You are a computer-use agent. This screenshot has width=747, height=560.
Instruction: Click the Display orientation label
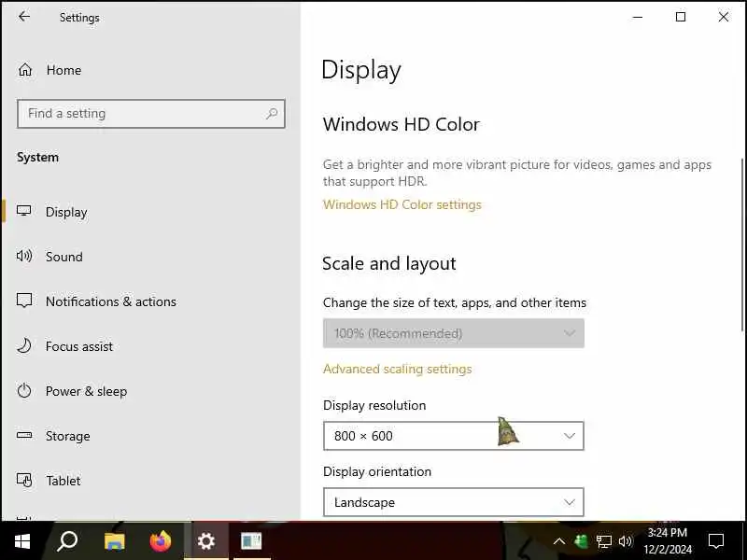tap(377, 471)
